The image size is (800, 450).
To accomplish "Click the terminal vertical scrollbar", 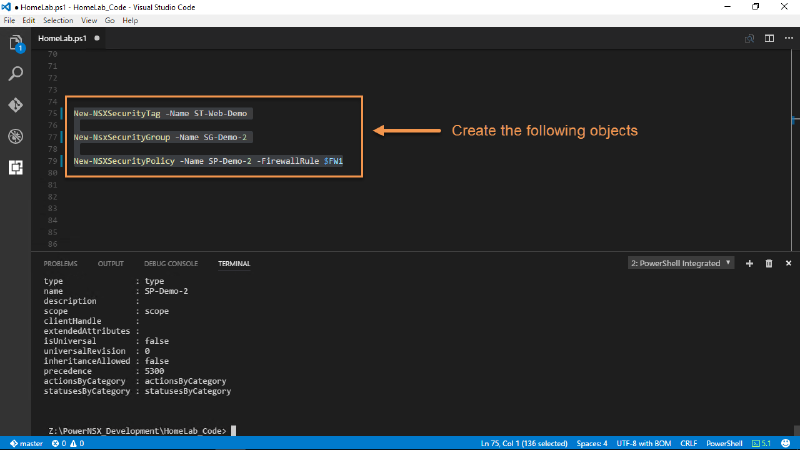I will [x=796, y=430].
